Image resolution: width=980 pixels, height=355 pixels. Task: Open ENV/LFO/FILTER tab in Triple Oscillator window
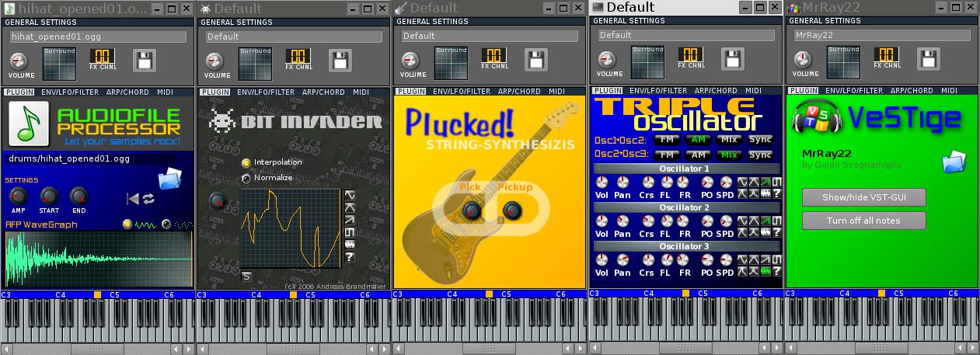click(658, 90)
